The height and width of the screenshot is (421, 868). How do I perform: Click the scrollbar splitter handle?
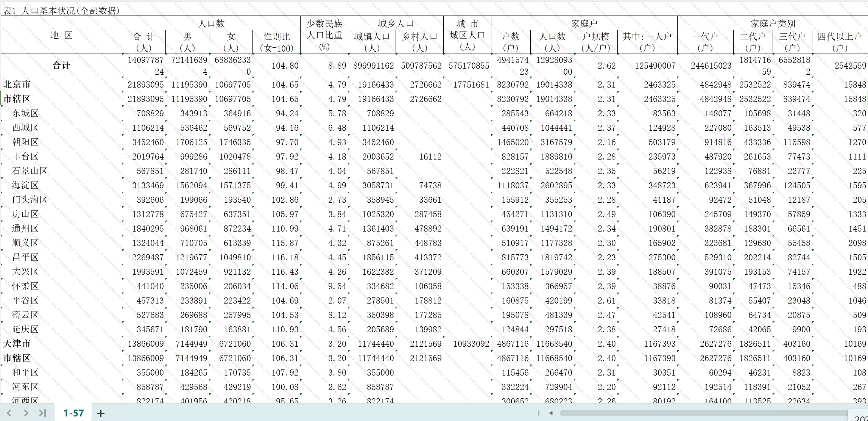pos(539,413)
